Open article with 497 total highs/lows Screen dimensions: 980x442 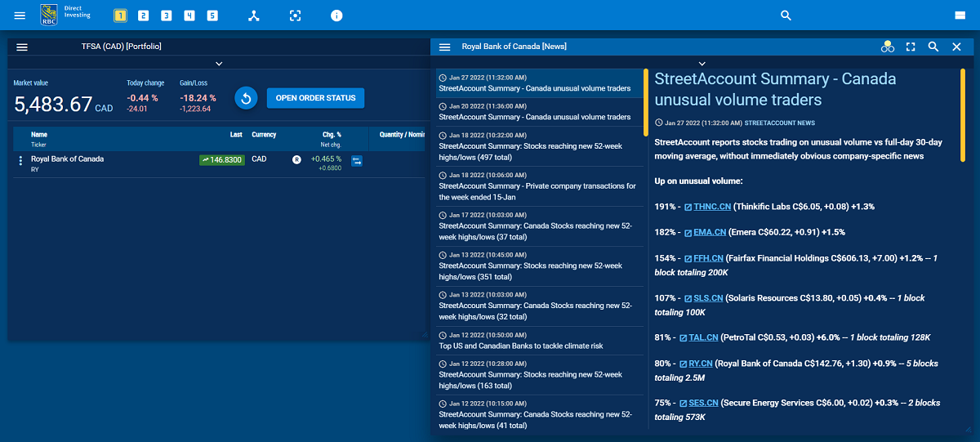[x=539, y=146]
